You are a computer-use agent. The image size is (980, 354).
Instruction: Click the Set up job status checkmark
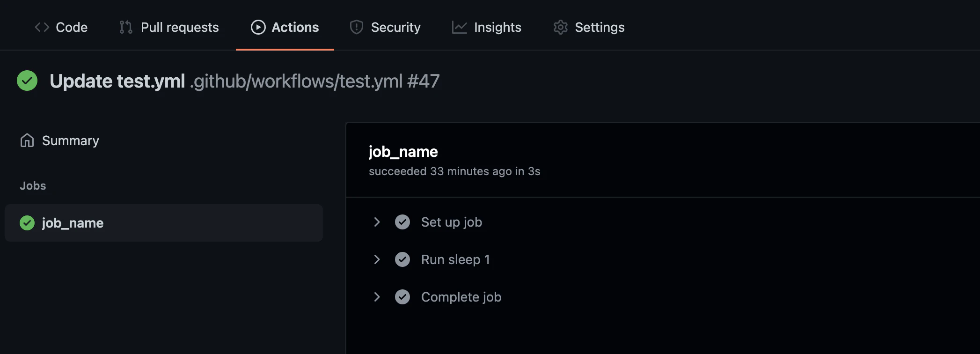[x=402, y=222]
